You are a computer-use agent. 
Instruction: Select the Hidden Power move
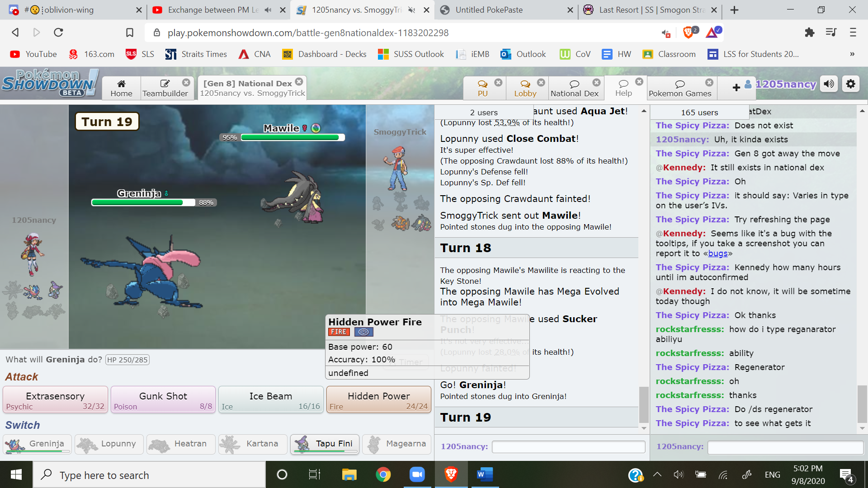click(378, 399)
